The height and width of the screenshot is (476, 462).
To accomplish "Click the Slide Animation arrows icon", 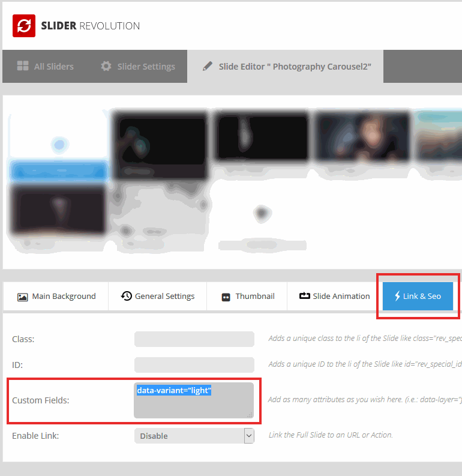I will pyautogui.click(x=304, y=296).
